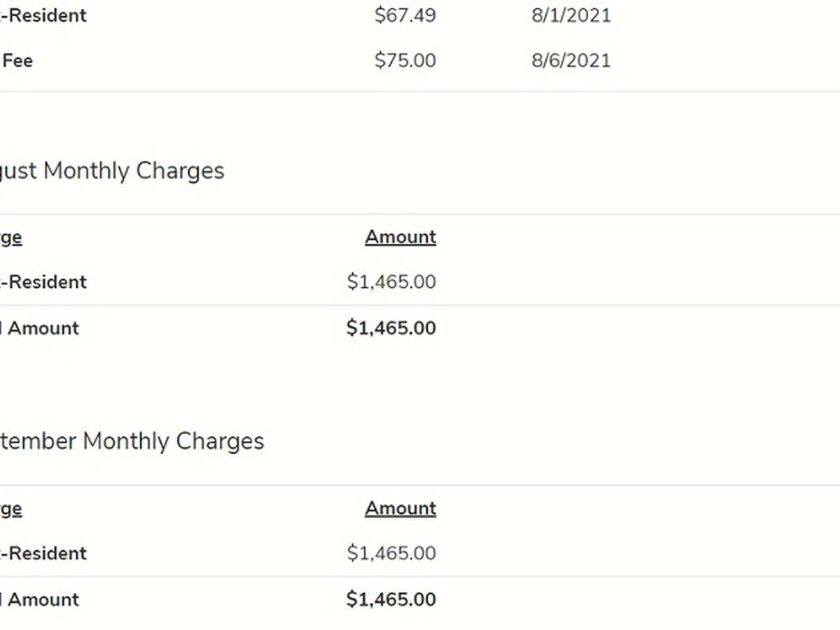
Task: Click the Charge column header under August
Action: point(10,237)
